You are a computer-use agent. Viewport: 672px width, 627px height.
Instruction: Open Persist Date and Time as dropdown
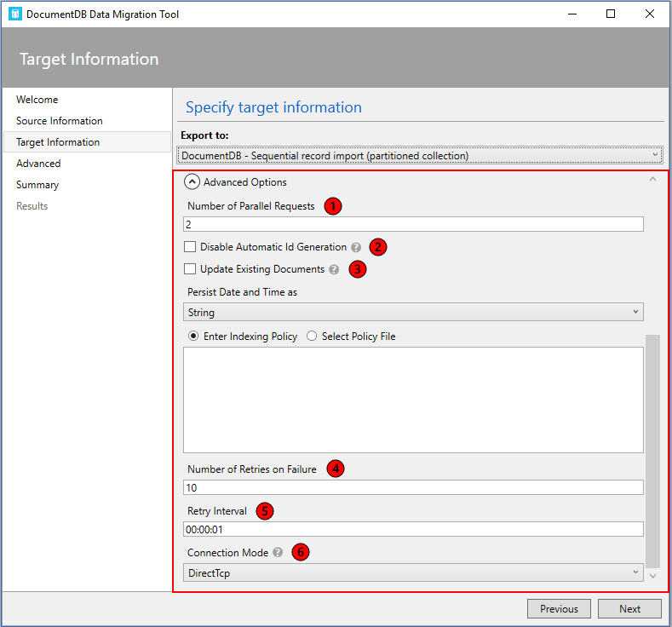[413, 312]
